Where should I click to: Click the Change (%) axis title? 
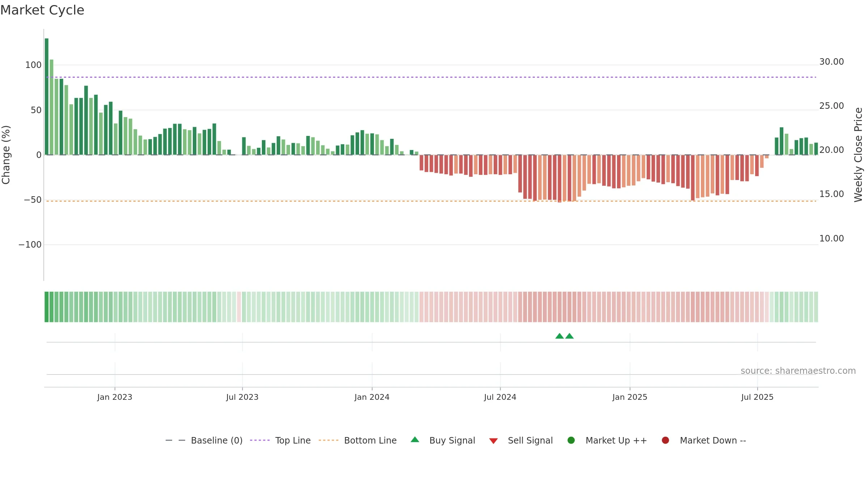pyautogui.click(x=6, y=155)
